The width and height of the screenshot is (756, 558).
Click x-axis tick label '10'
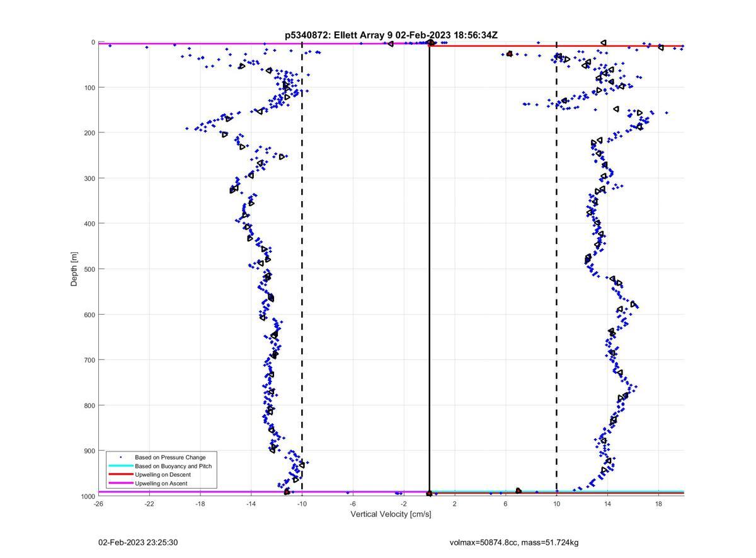tap(556, 504)
